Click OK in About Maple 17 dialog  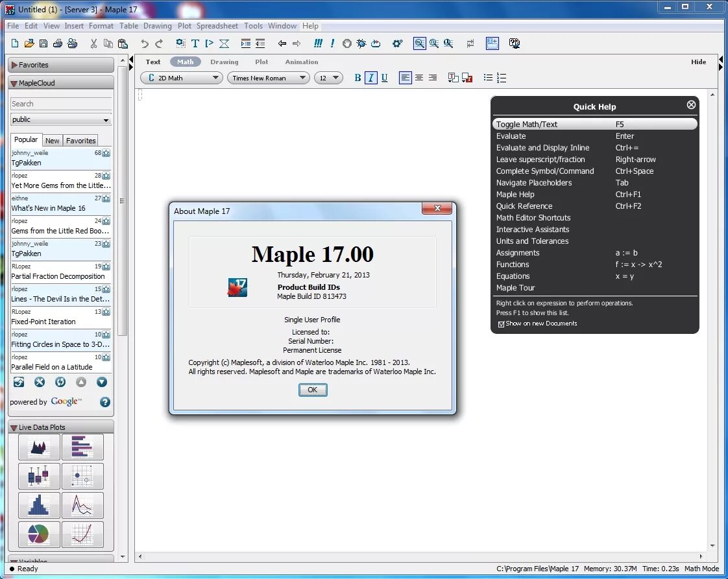click(313, 390)
